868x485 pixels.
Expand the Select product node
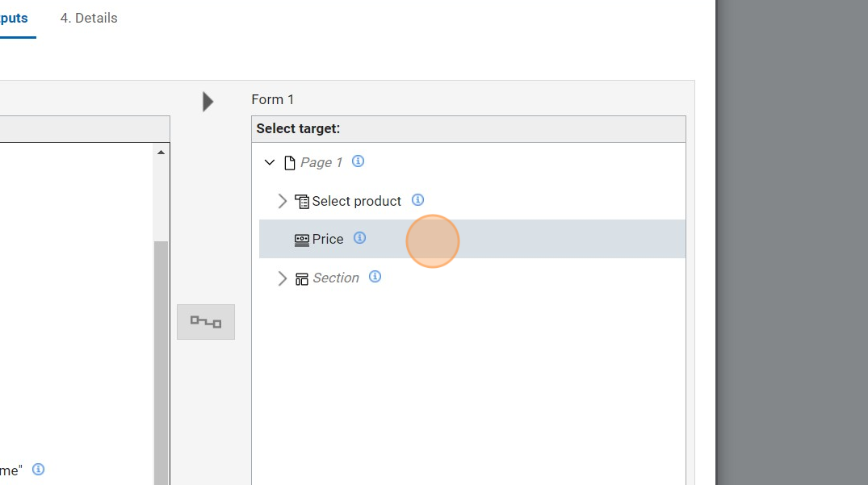click(x=282, y=201)
